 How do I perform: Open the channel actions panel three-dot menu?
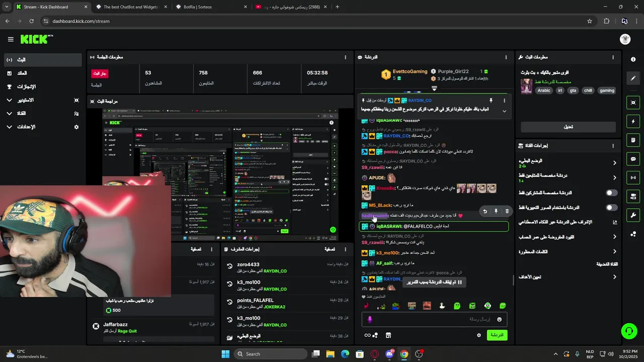(613, 146)
